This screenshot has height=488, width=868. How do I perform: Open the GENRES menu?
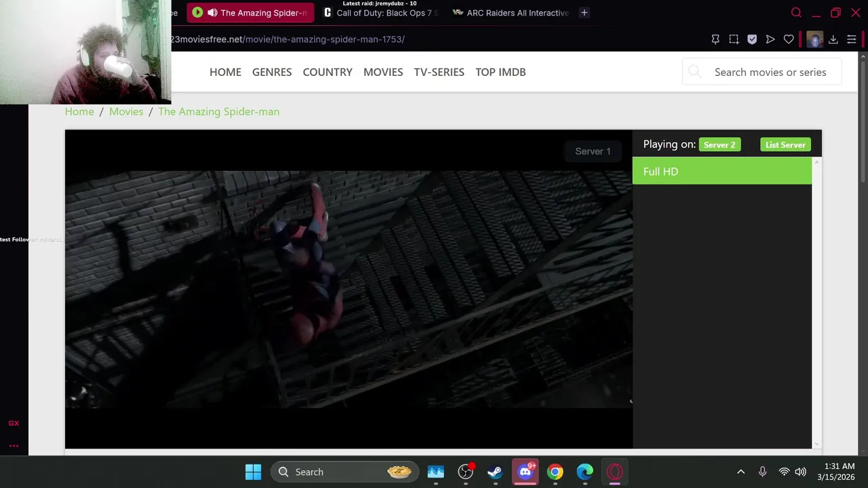(x=272, y=72)
